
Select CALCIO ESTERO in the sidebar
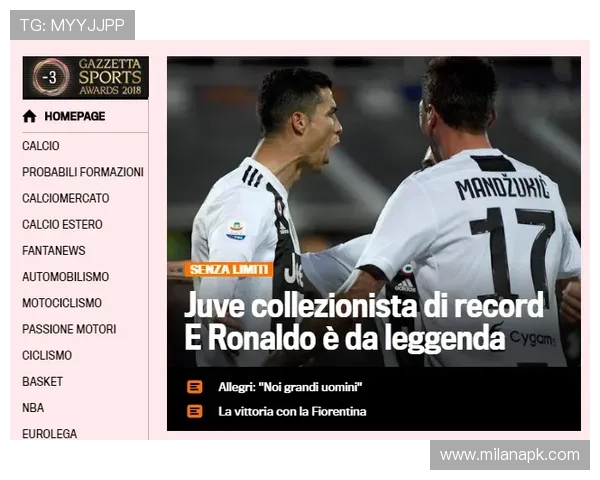click(62, 224)
